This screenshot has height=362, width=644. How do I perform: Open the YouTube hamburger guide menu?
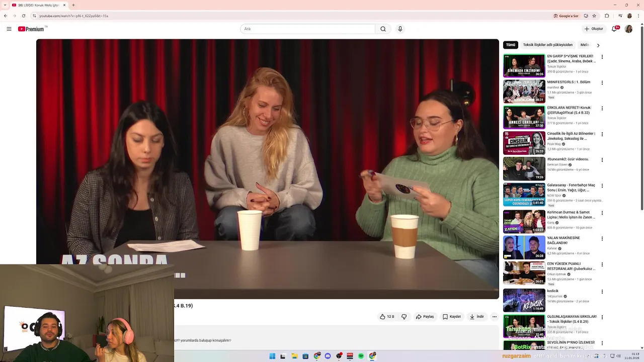[x=9, y=29]
